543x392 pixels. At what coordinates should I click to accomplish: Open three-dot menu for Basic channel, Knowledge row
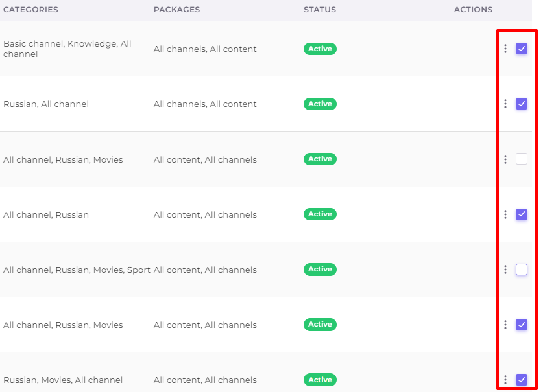pyautogui.click(x=505, y=49)
